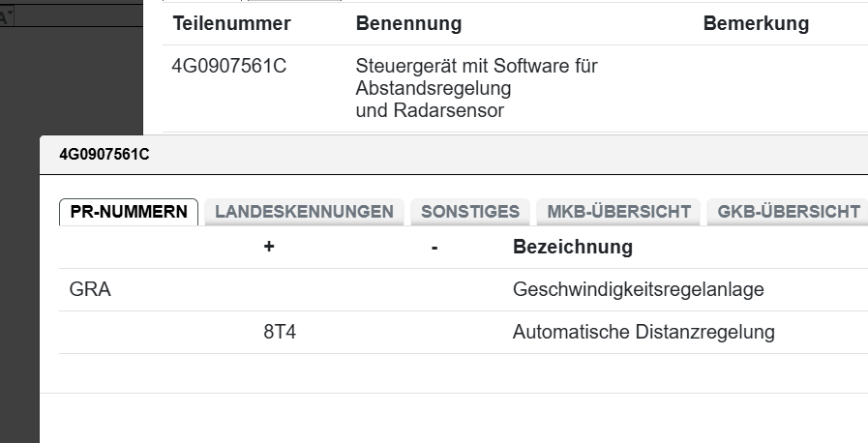
Task: Click the Bezeichnung column header
Action: (572, 248)
